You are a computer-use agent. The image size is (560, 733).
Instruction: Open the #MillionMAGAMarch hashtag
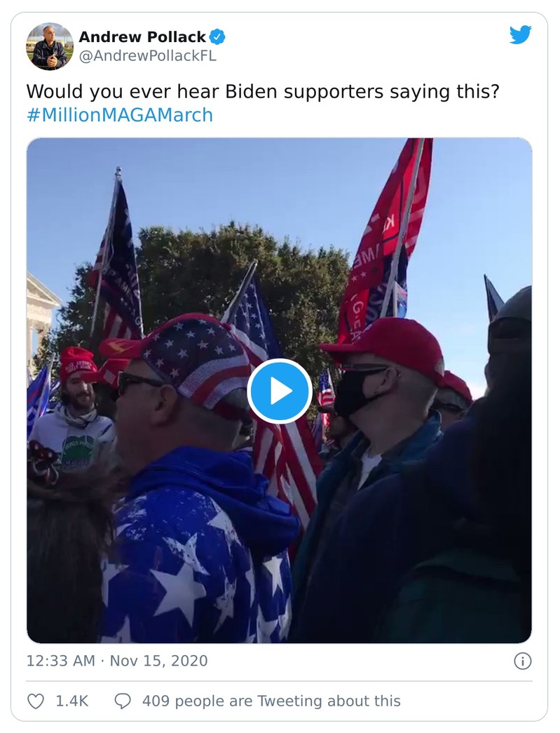(120, 115)
